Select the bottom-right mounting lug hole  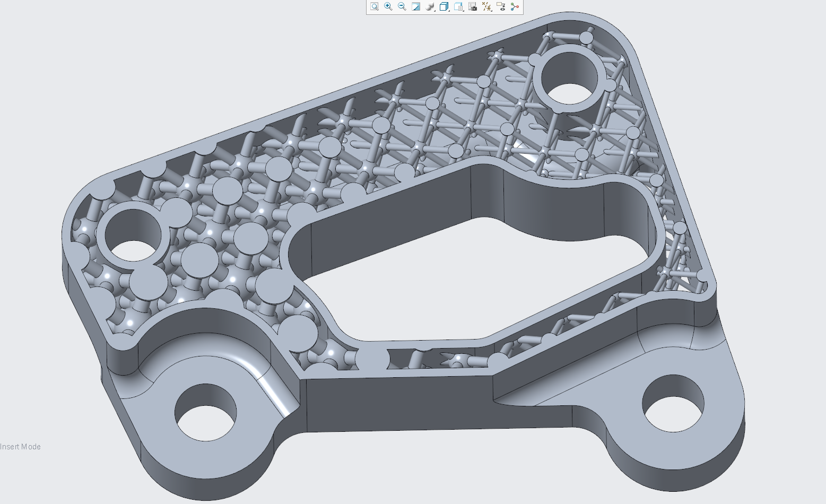coord(673,403)
